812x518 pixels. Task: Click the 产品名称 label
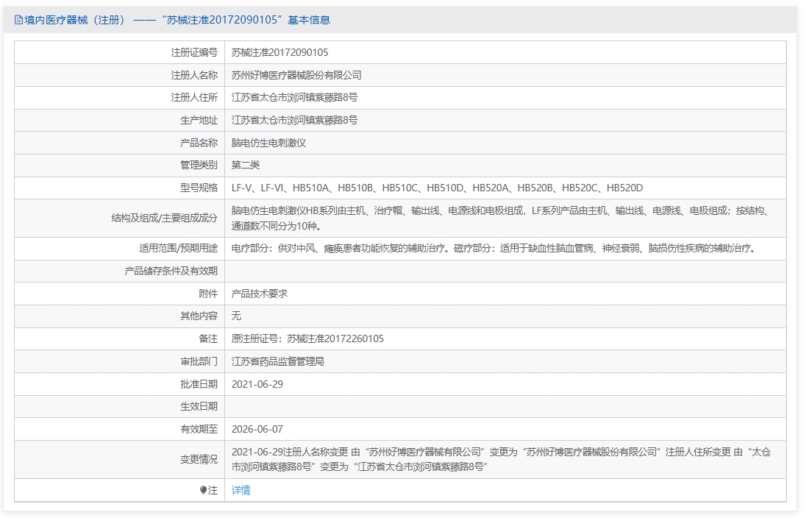click(x=199, y=143)
